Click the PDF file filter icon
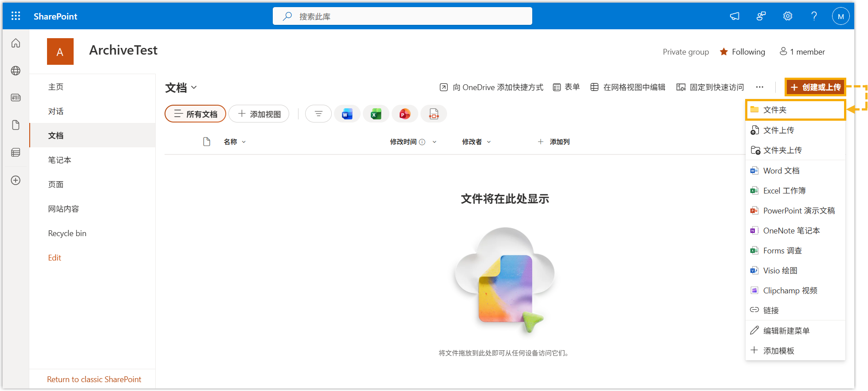This screenshot has width=868, height=391. click(x=433, y=114)
